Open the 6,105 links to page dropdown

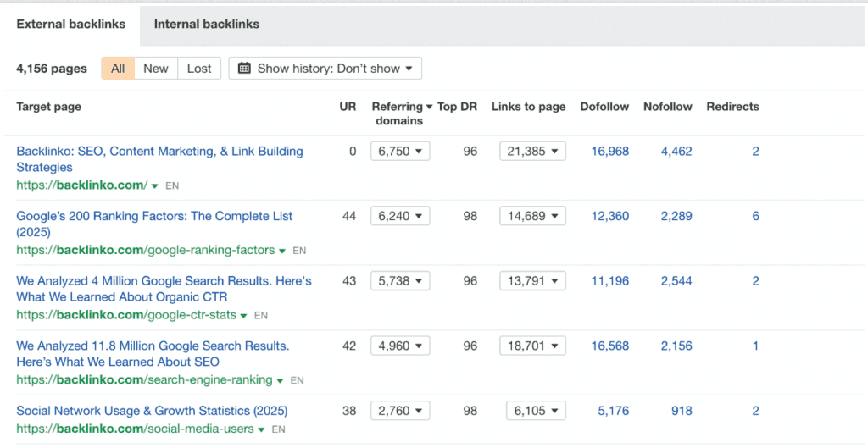coord(536,411)
